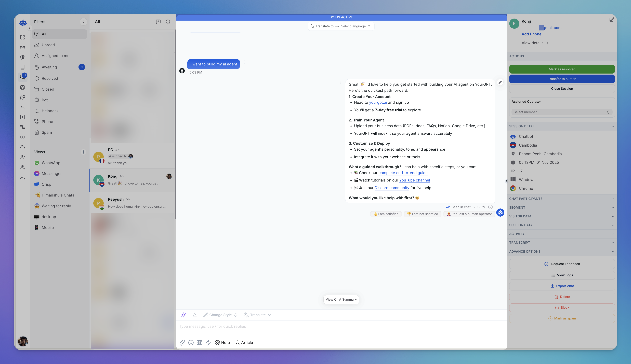Open quick actions with the lightning icon
This screenshot has height=364, width=631.
coord(208,343)
